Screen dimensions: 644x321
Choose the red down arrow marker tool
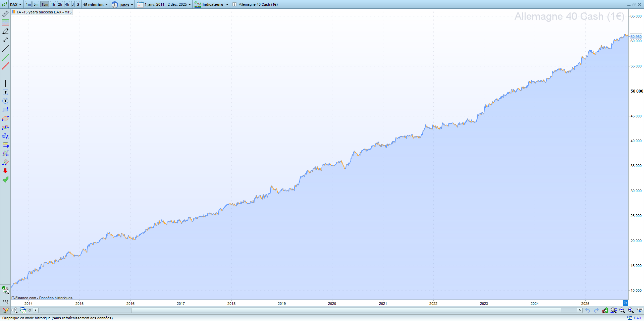5,171
